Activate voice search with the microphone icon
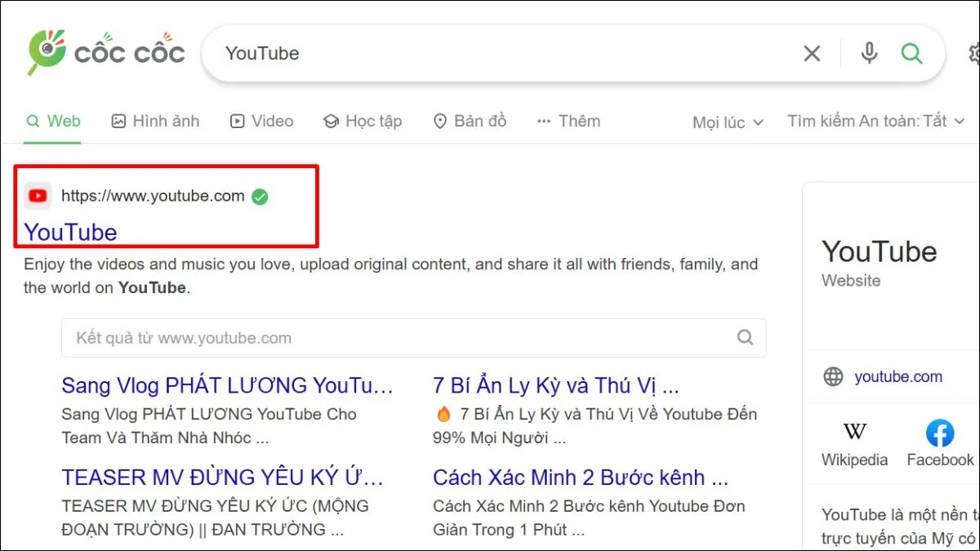Viewport: 980px width, 551px height. pos(869,53)
